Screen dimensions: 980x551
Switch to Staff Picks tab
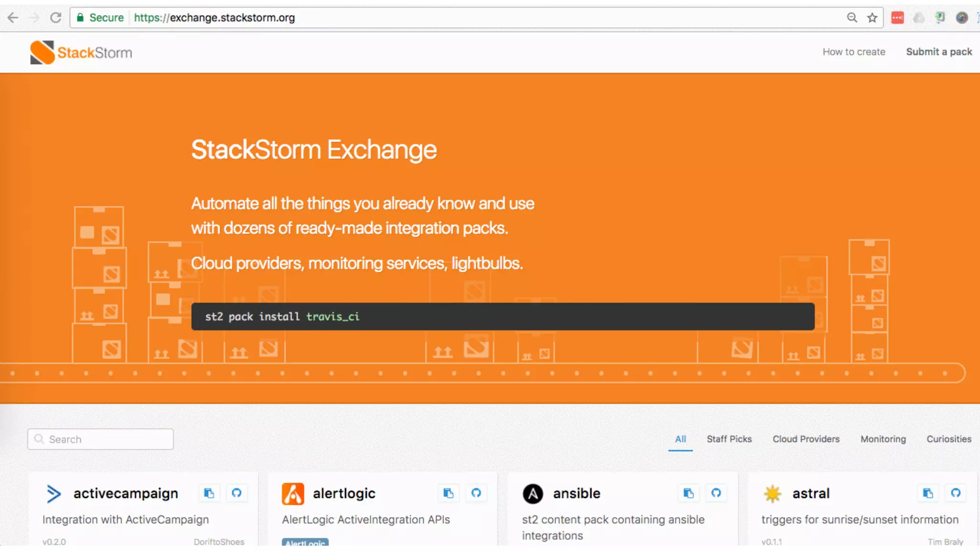(x=729, y=439)
